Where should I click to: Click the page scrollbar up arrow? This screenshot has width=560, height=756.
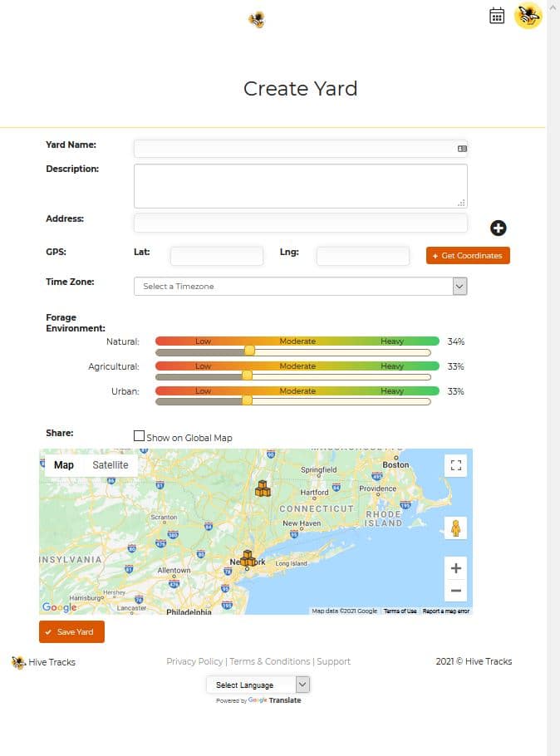(553, 7)
